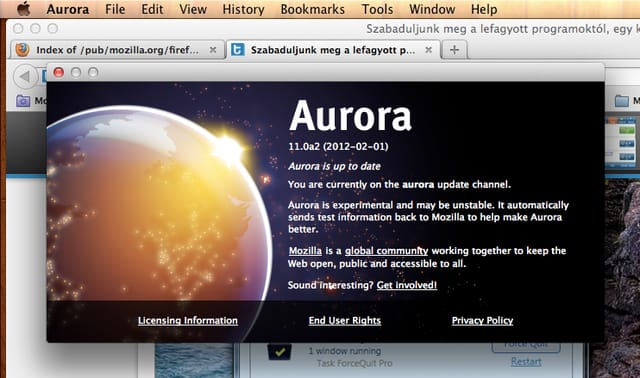Screen dimensions: 640x378
Task: Follow the 'Get involved!' link
Action: 407,285
